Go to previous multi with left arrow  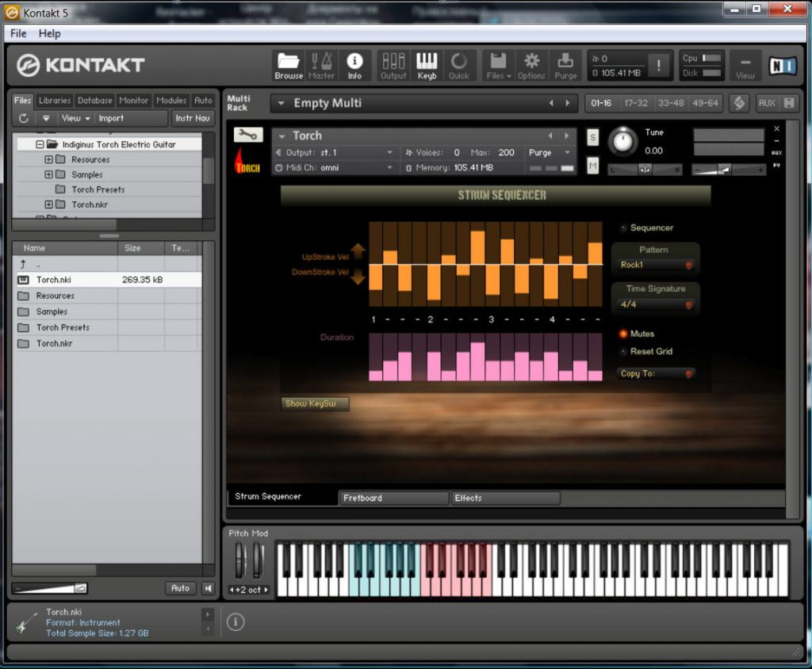(551, 103)
